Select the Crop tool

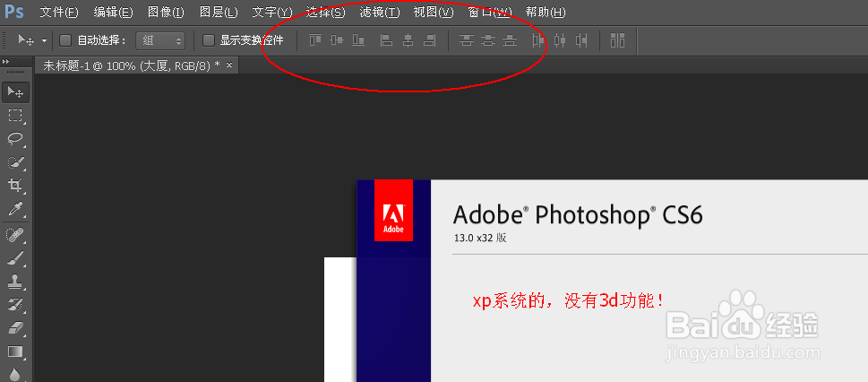pyautogui.click(x=15, y=186)
